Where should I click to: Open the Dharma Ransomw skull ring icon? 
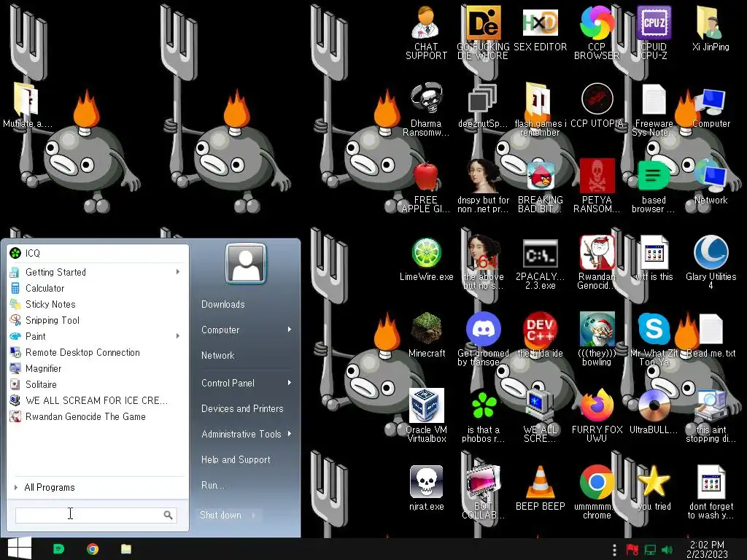point(426,109)
